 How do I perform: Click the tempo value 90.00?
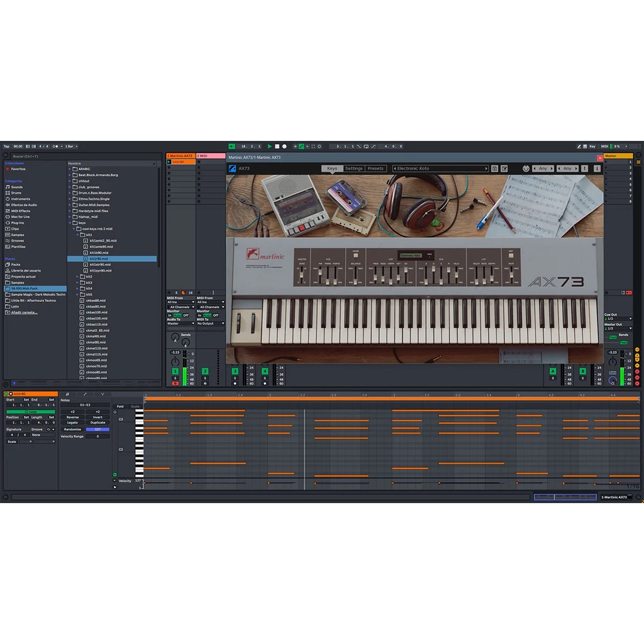(18, 146)
